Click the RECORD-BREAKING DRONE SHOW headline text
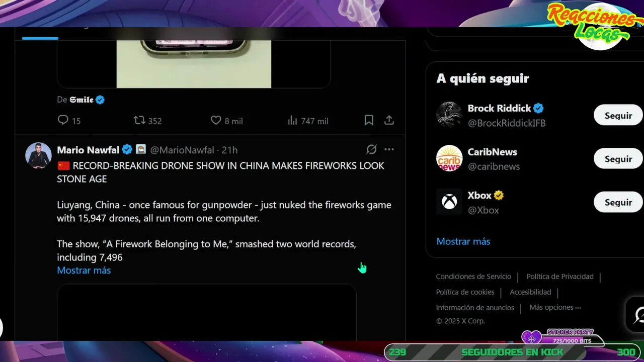 220,172
